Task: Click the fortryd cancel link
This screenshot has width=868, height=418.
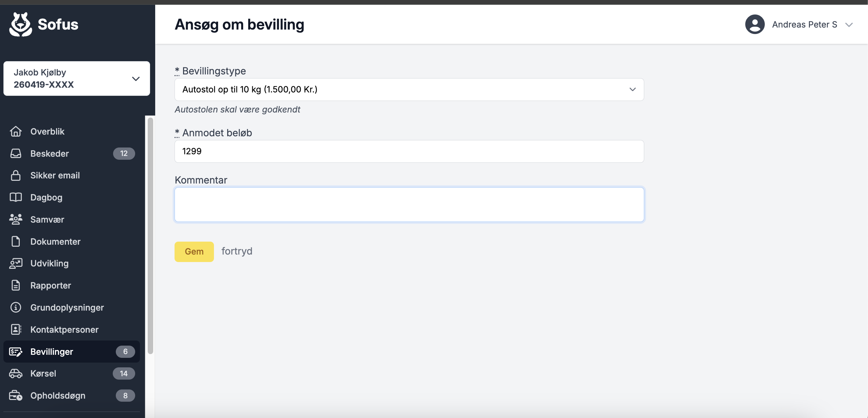Action: coord(237,251)
